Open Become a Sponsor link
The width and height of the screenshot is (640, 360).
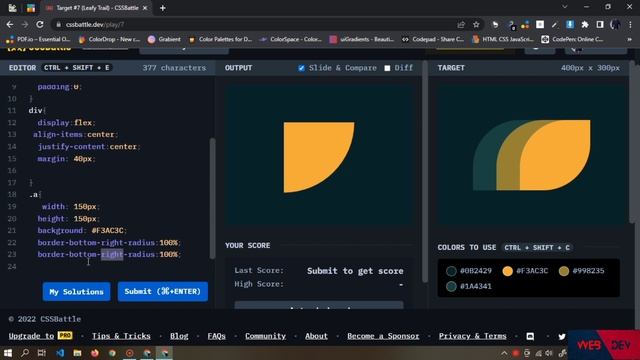(383, 336)
